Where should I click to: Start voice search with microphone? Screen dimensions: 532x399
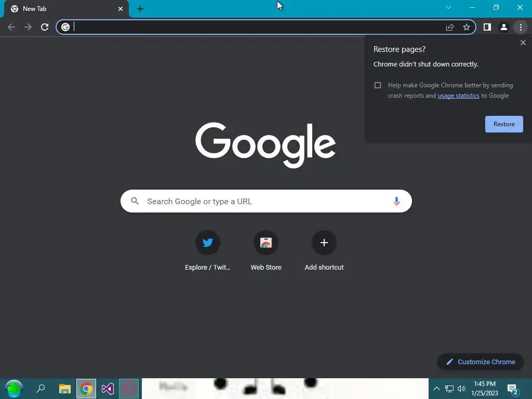[x=396, y=201]
